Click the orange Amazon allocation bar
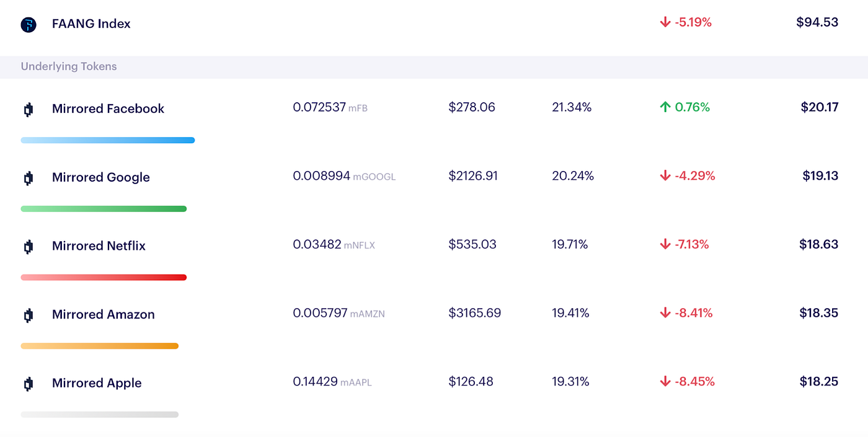The width and height of the screenshot is (868, 437). click(99, 346)
